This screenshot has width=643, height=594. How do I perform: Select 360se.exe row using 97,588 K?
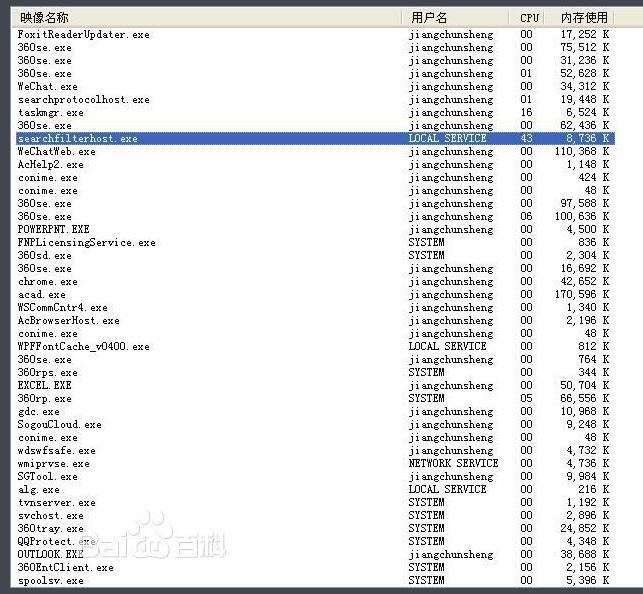coord(315,203)
